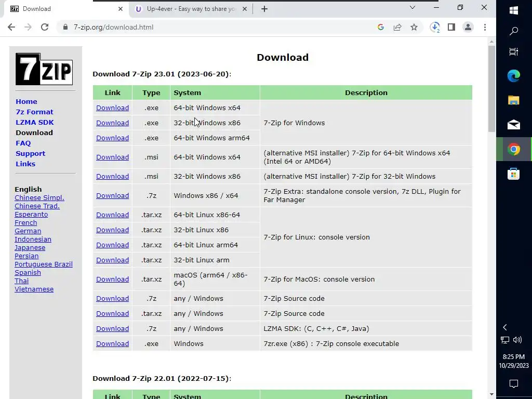Click the share page icon

point(397,27)
